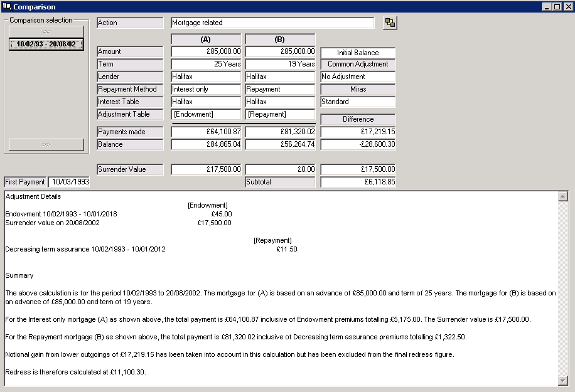Viewport: 575px width, 392px height.
Task: Click Amount (A) field £85,000.00
Action: click(x=206, y=51)
